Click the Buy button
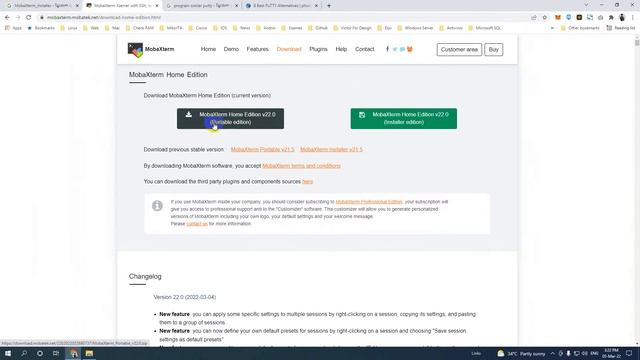 (493, 49)
